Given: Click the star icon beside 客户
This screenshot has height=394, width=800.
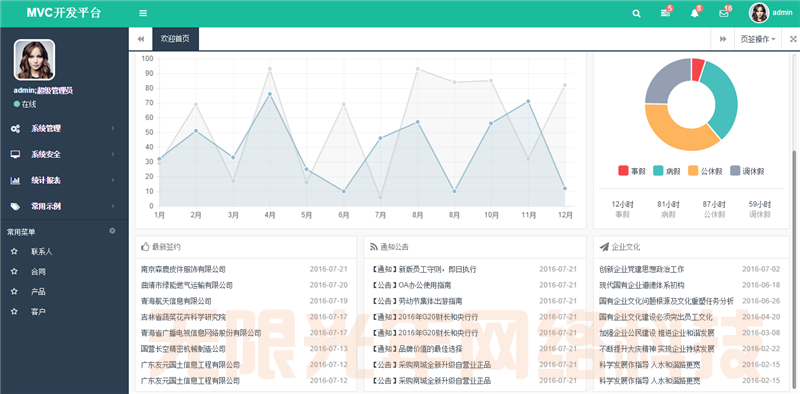Looking at the screenshot, I should coord(14,311).
